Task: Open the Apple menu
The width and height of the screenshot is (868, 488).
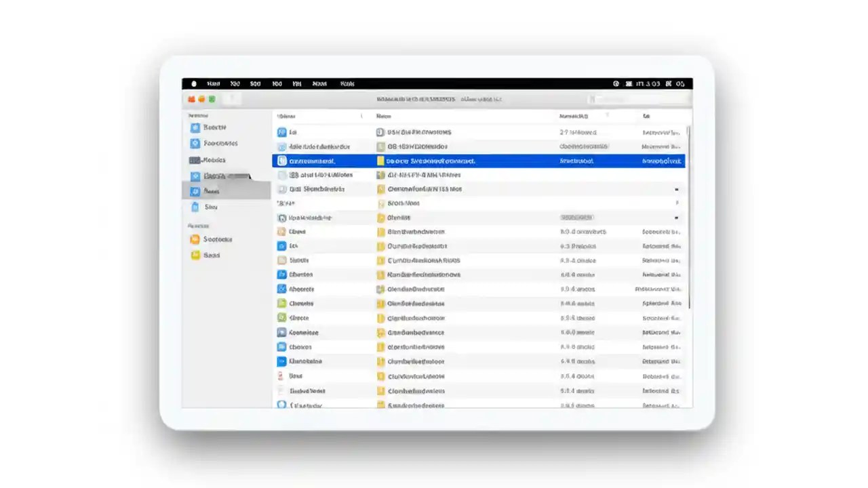Action: click(x=194, y=83)
